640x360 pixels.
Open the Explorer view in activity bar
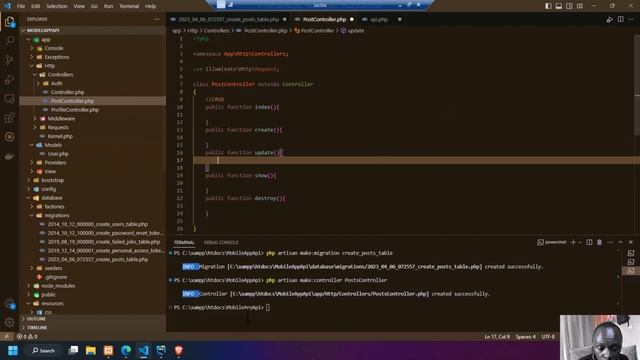click(9, 22)
